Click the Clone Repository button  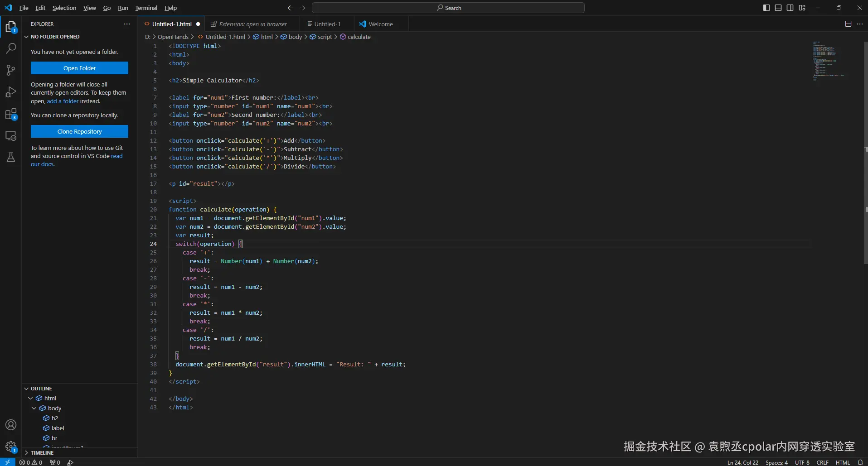coord(79,131)
